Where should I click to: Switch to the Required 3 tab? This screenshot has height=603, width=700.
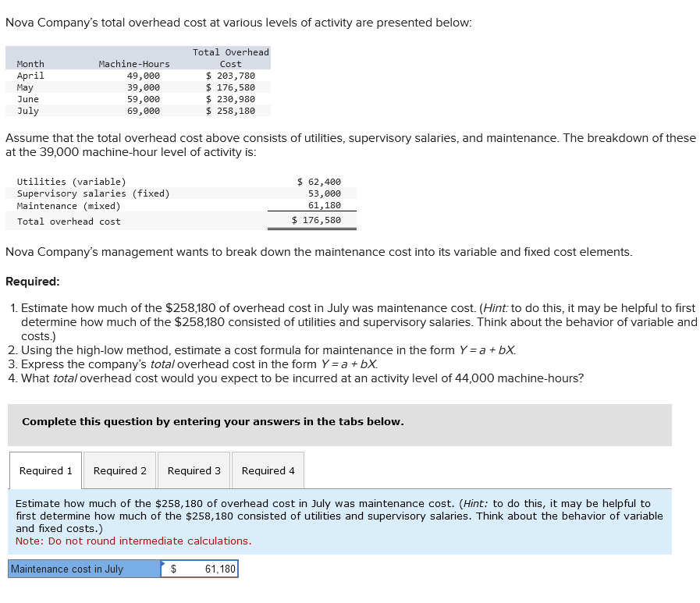point(194,470)
